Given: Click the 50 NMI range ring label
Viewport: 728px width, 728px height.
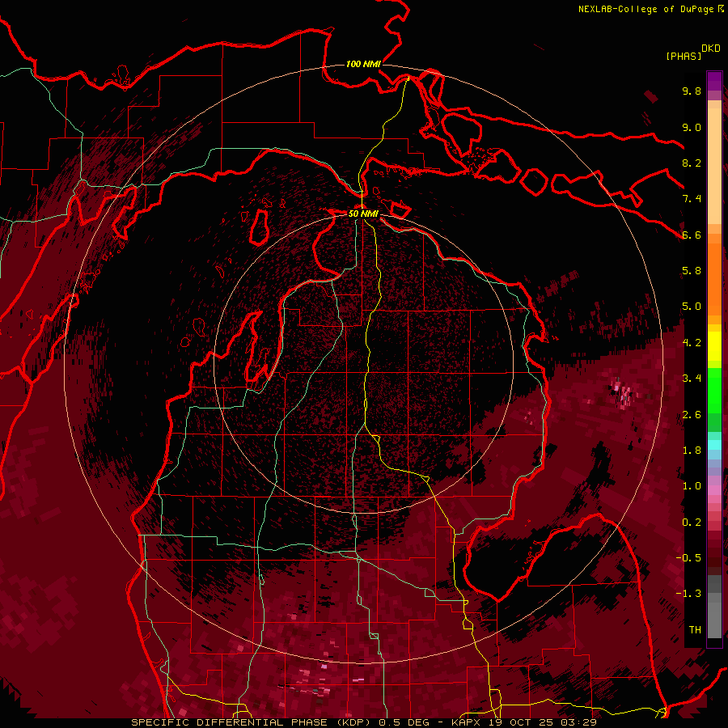Looking at the screenshot, I should (x=363, y=214).
